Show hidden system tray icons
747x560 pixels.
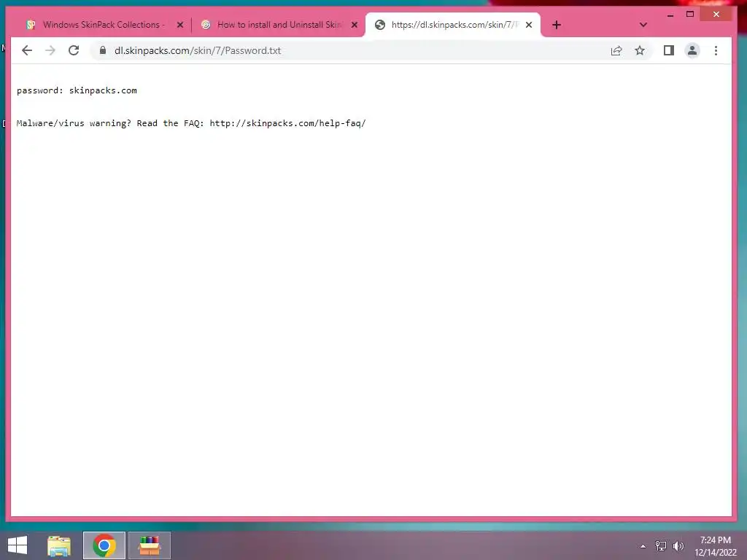point(643,546)
